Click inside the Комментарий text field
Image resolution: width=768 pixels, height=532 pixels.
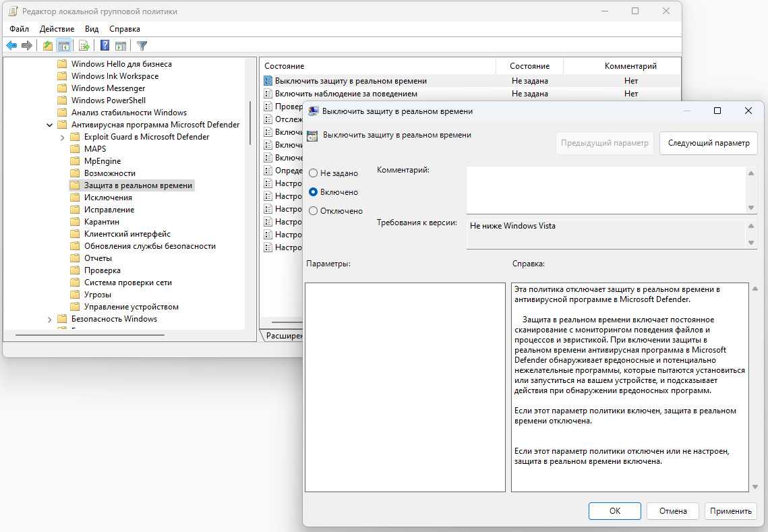[x=606, y=190]
